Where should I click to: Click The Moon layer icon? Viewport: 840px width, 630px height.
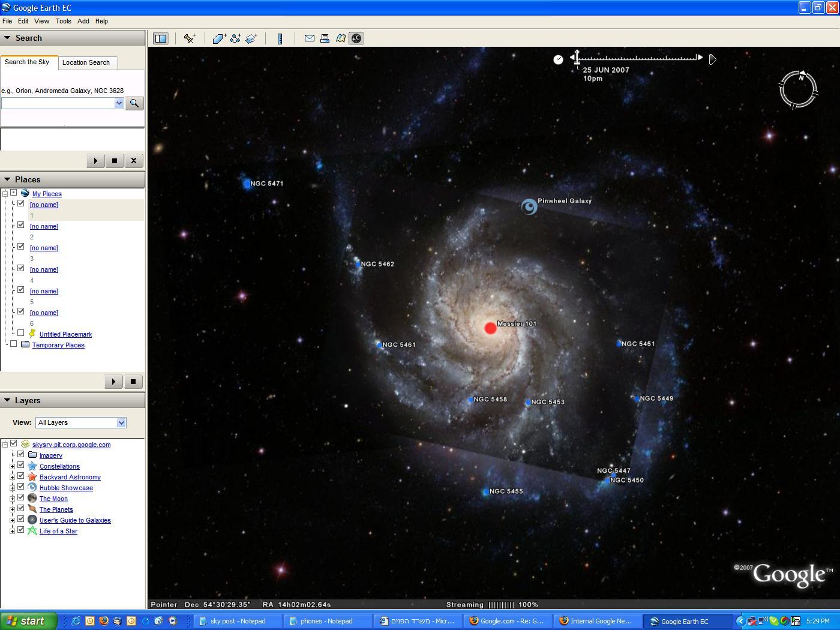(x=32, y=499)
